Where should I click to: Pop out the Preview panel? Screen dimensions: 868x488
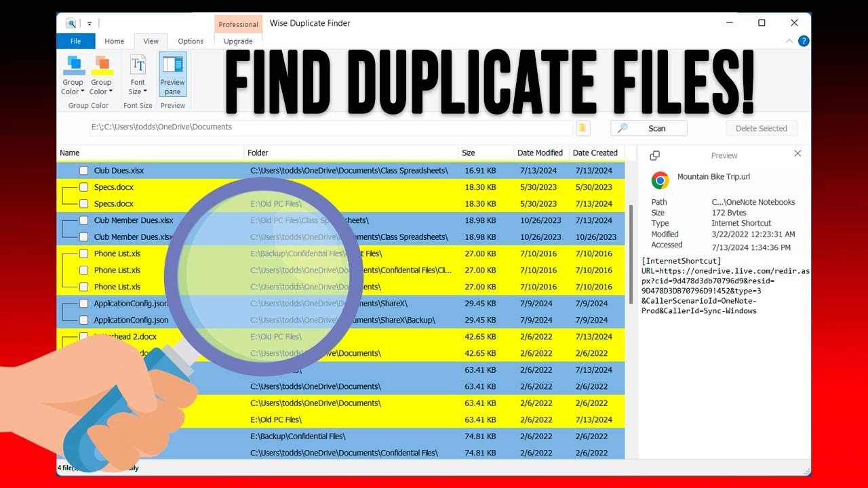click(654, 155)
